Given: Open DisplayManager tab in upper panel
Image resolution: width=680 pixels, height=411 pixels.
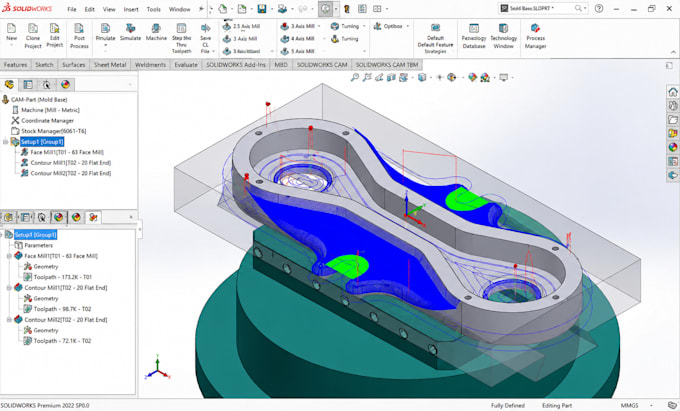Looking at the screenshot, I should coord(65,84).
